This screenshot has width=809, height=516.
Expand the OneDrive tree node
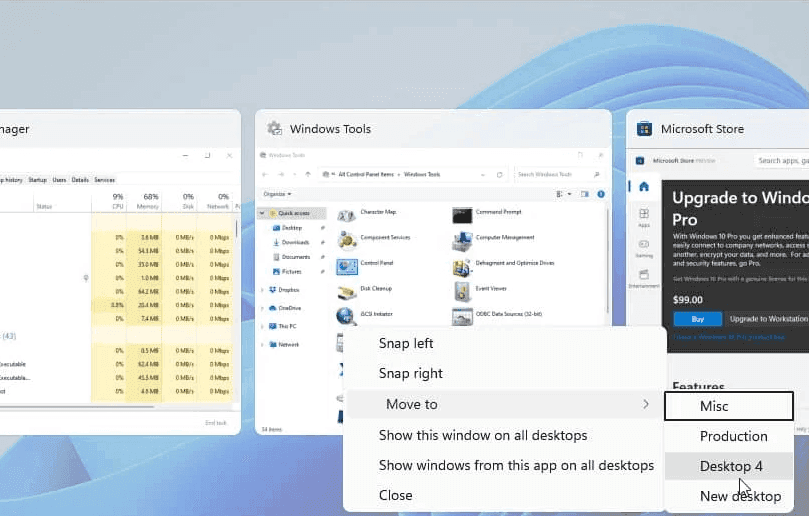(x=263, y=308)
